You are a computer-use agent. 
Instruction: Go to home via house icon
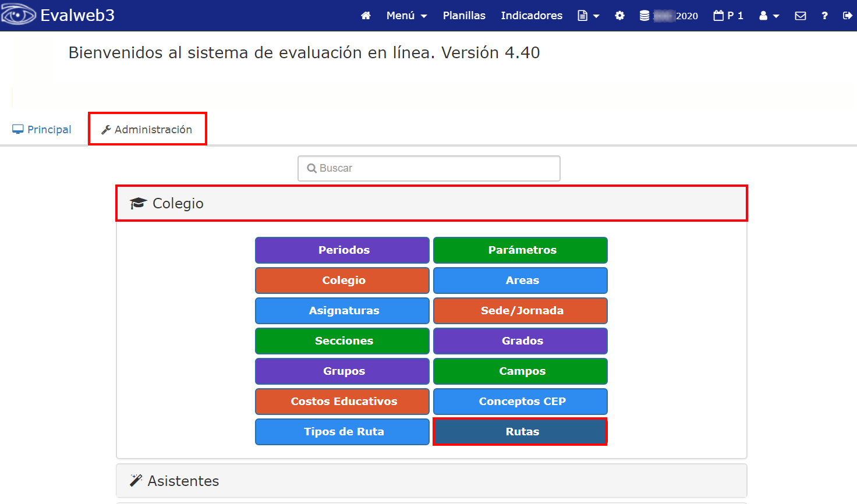click(366, 16)
